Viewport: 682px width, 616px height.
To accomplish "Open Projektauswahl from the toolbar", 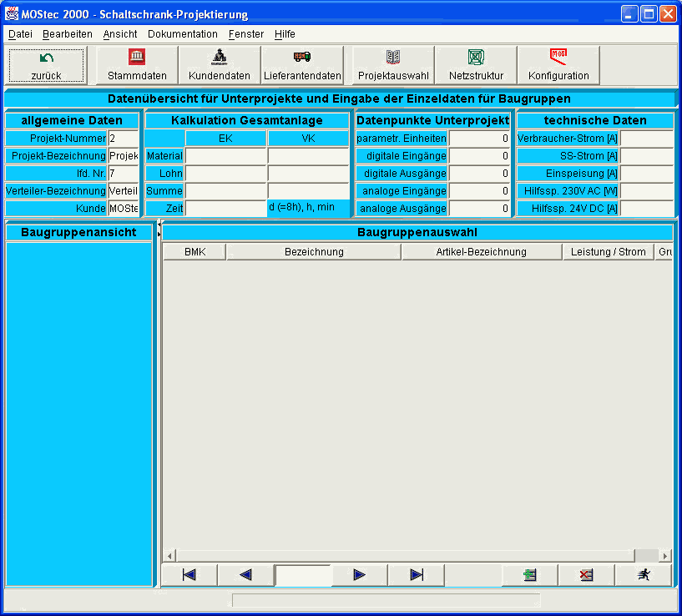I will tap(393, 65).
